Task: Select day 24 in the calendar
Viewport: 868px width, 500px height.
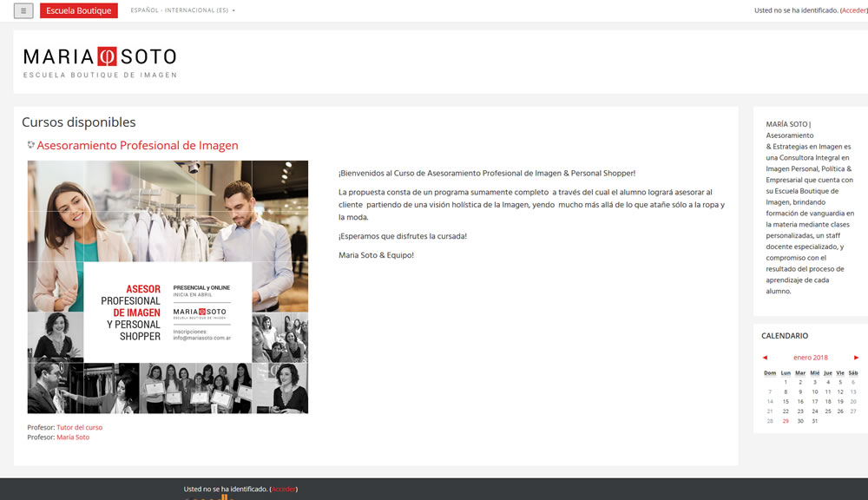Action: [x=815, y=411]
